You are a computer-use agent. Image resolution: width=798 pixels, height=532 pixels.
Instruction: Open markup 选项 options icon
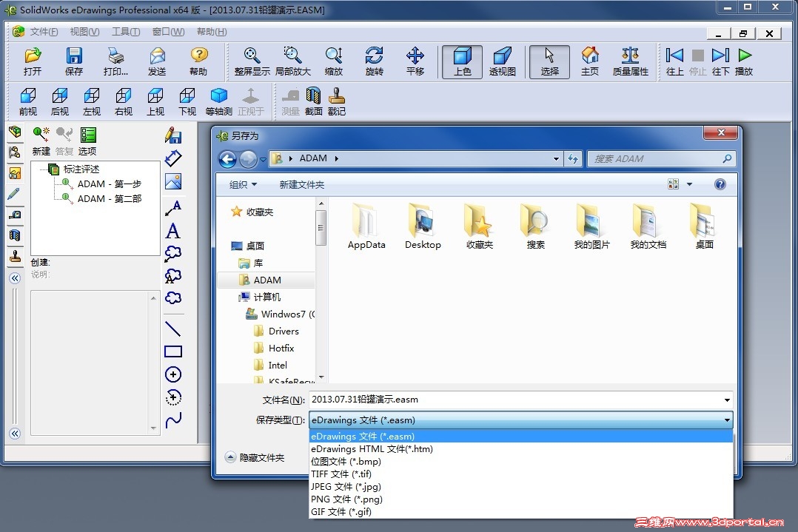[87, 141]
